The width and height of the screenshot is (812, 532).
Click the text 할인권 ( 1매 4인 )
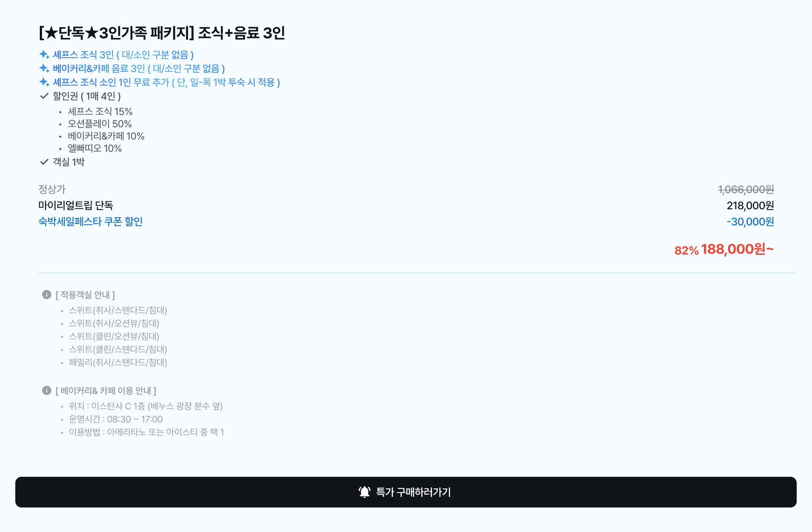87,96
